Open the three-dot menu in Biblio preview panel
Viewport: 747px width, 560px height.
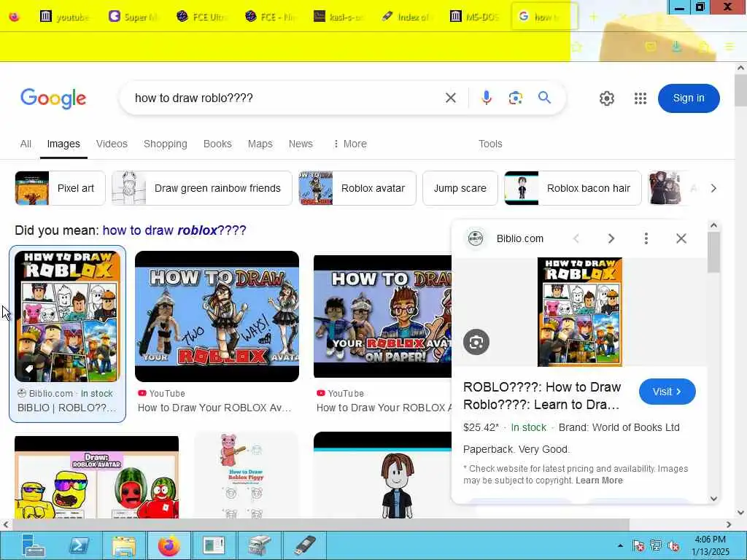[x=646, y=238]
